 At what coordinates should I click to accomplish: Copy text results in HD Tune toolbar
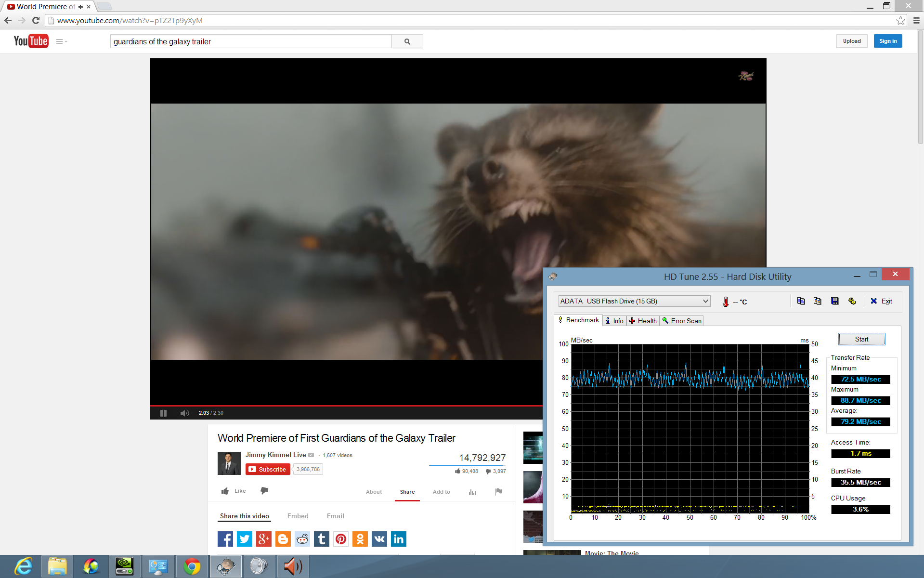click(801, 301)
